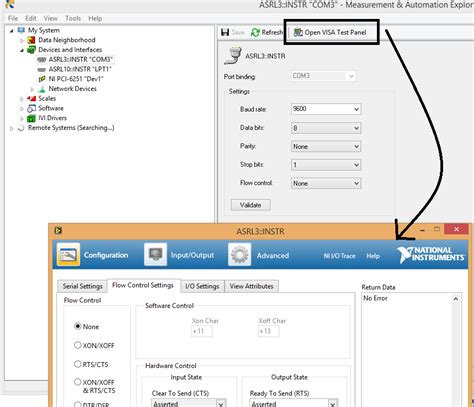Click the NI PCI-6251 device icon
The image size is (474, 407).
point(42,79)
